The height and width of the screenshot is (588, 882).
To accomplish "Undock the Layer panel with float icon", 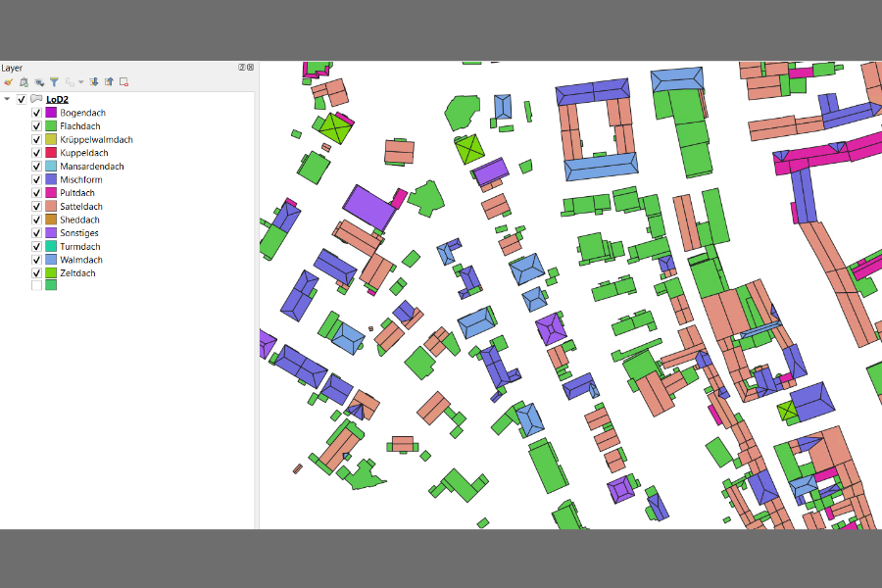I will click(x=242, y=68).
